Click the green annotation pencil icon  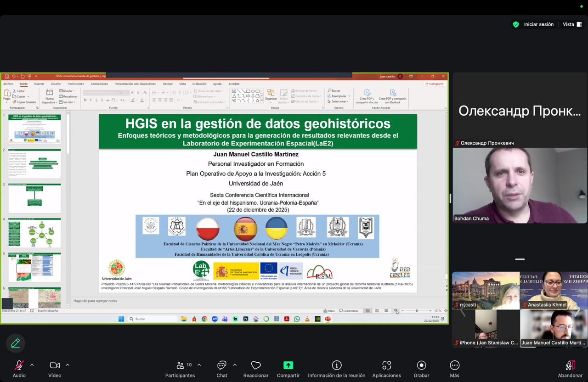[16, 343]
